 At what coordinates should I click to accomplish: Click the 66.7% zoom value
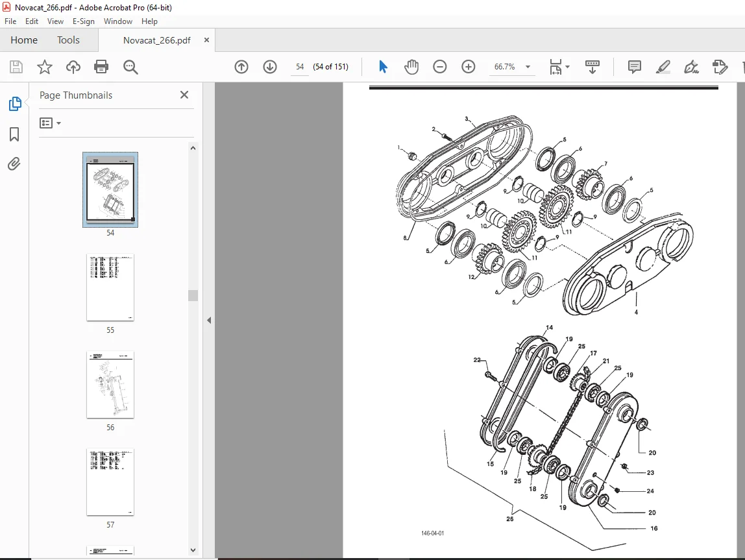click(505, 67)
